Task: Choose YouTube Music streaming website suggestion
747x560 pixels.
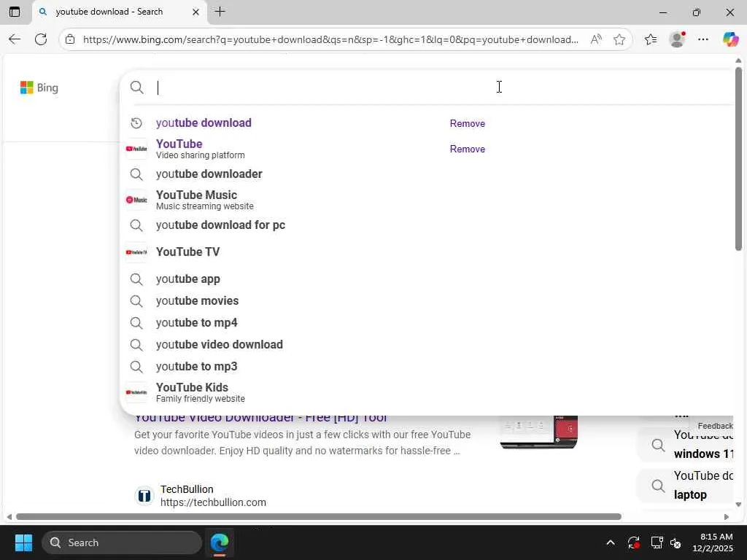Action: point(205,200)
